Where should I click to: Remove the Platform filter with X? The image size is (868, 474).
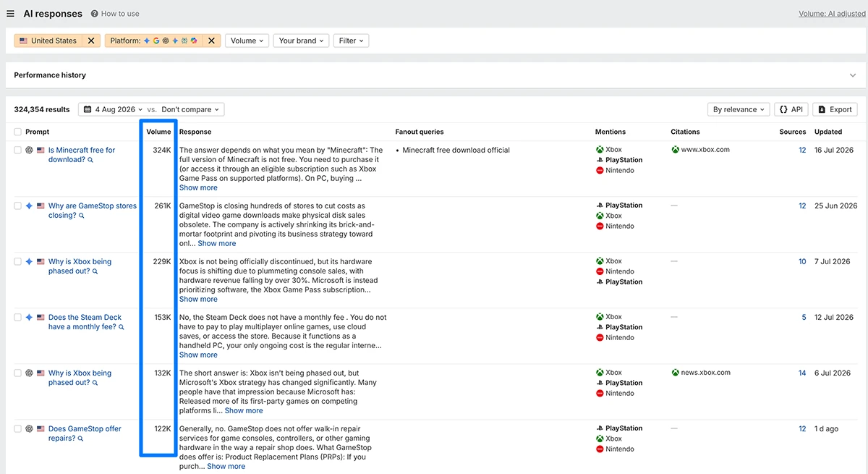[x=212, y=41]
